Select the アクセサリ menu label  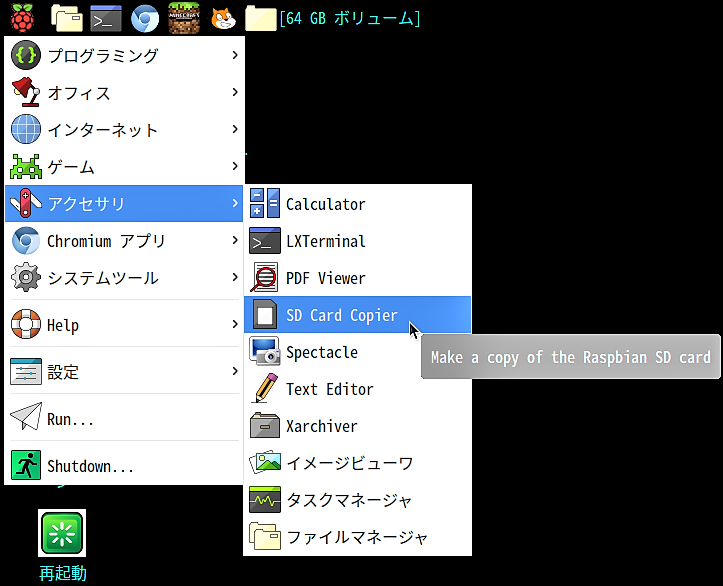point(86,203)
